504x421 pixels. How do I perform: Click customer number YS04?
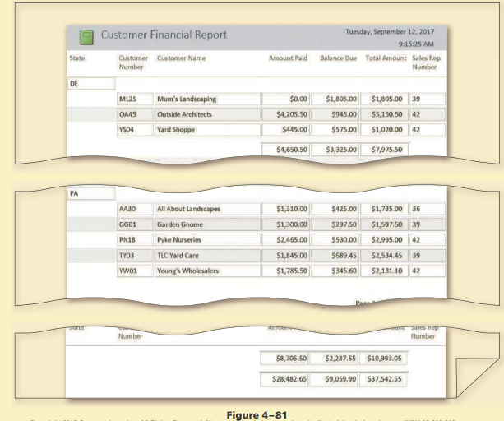pos(135,130)
